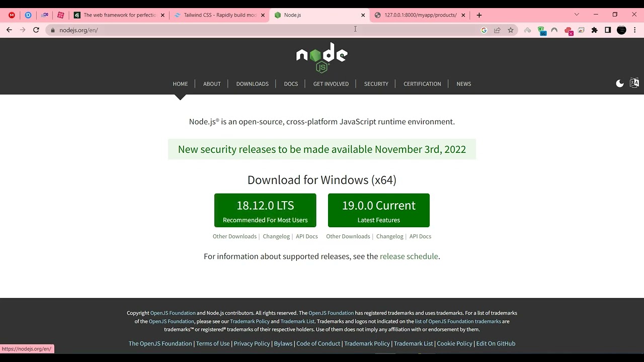Go to the ABOUT nav item
The width and height of the screenshot is (644, 362).
coord(212,84)
